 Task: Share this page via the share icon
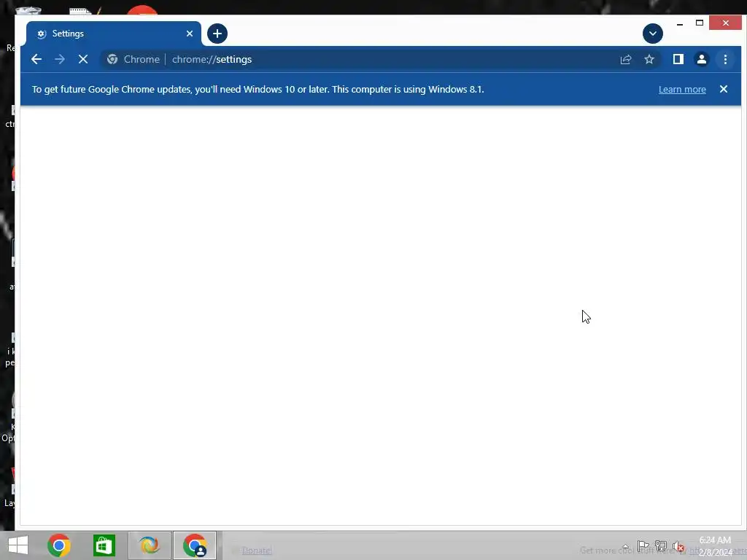[625, 59]
